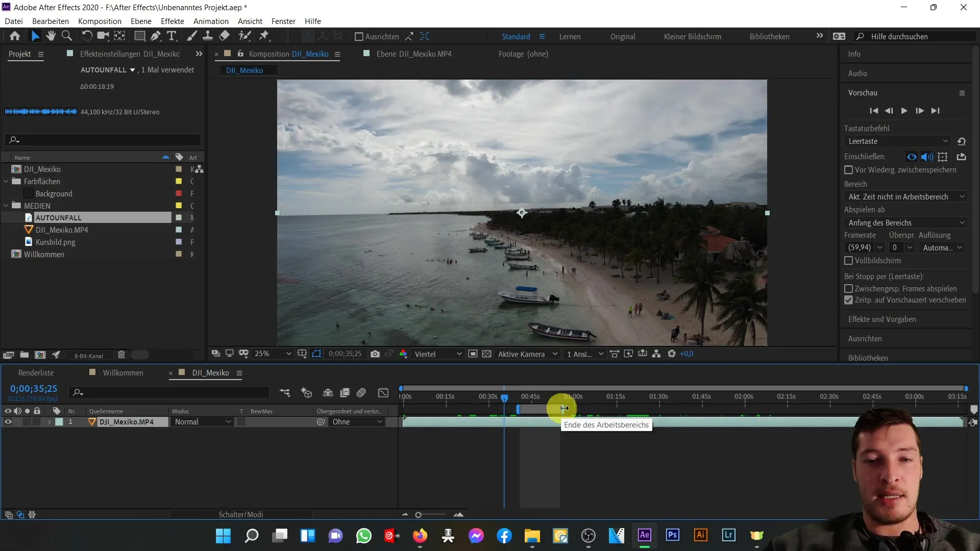Screen dimensions: 980x551
Task: Switch to Willkommen tab in timeline
Action: click(x=123, y=372)
